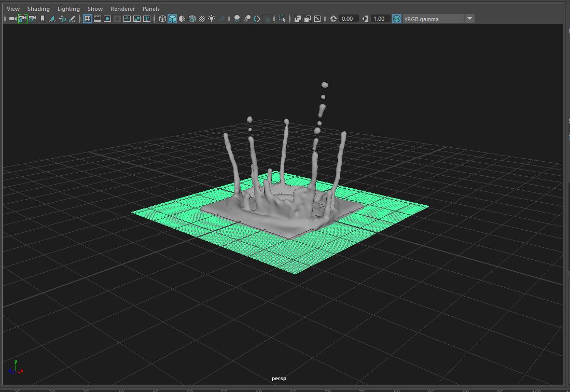
Task: Click the Use All Lights bulb icon
Action: coord(212,19)
